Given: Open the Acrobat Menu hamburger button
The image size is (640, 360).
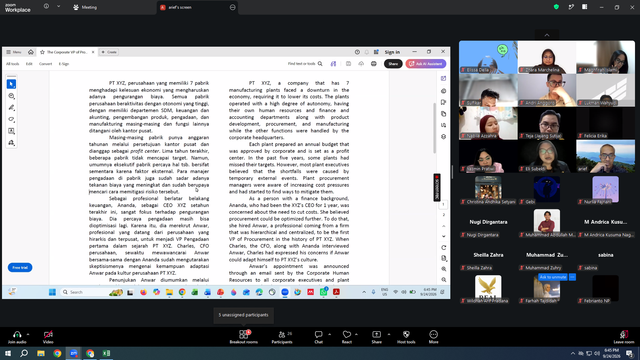Looking at the screenshot, I should [x=13, y=52].
